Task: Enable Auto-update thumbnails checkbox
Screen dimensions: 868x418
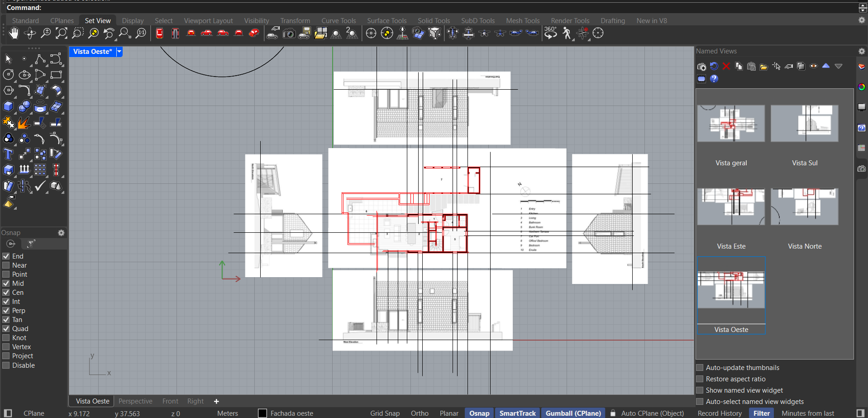Action: point(700,368)
